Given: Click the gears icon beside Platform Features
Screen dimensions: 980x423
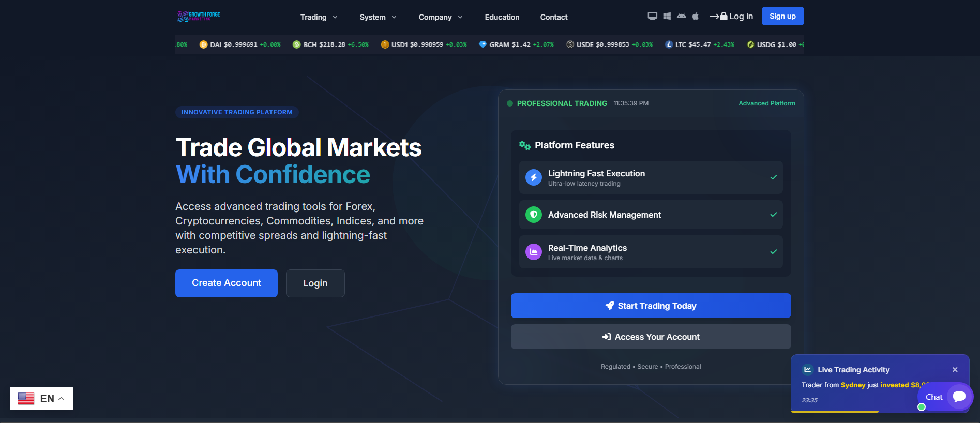Looking at the screenshot, I should click(525, 145).
